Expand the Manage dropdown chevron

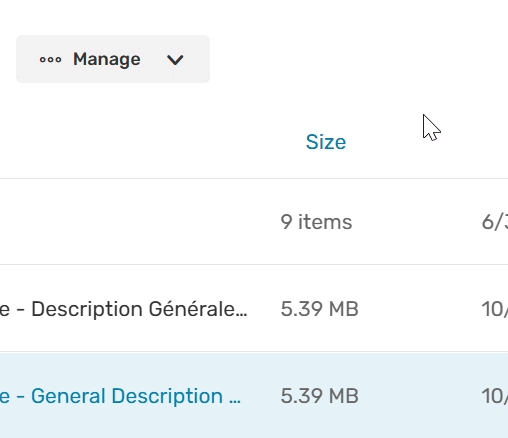[x=175, y=60]
